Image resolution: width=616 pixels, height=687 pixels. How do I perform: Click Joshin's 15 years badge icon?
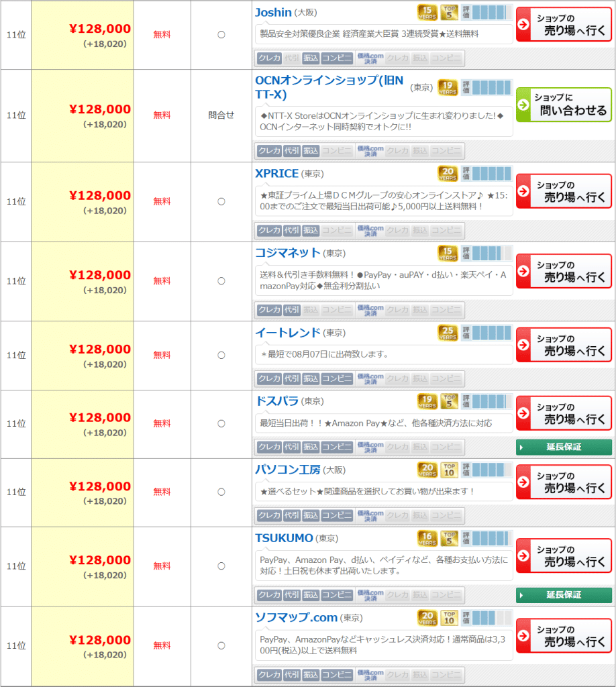coord(427,12)
